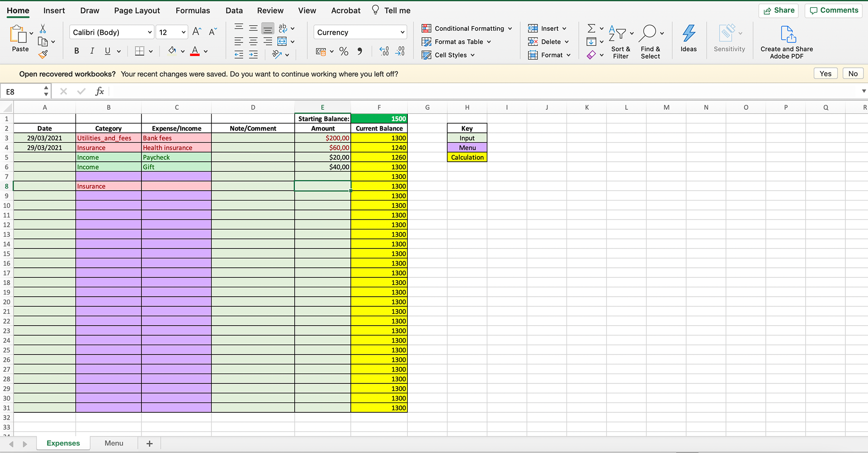Open Cell Styles menu
The width and height of the screenshot is (868, 453).
click(448, 55)
